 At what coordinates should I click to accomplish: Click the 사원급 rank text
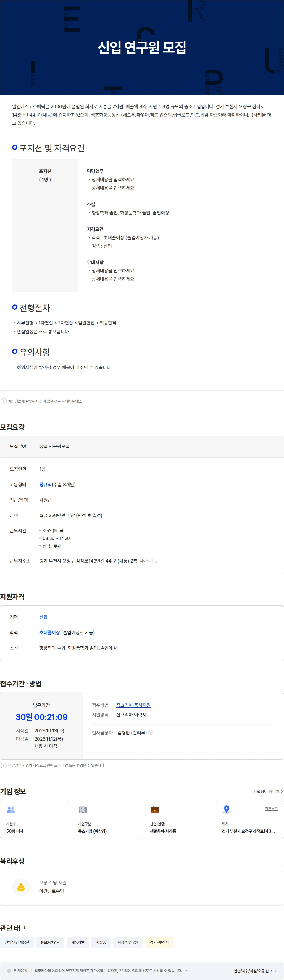pyautogui.click(x=45, y=500)
